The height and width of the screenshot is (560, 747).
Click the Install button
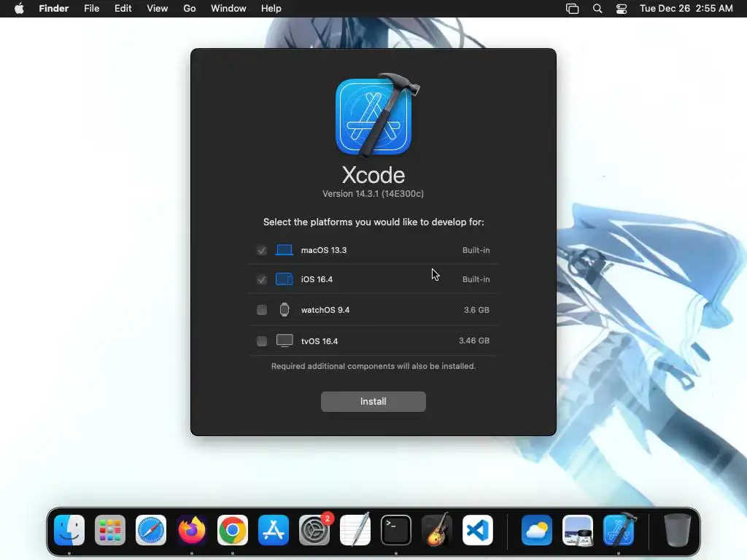373,402
